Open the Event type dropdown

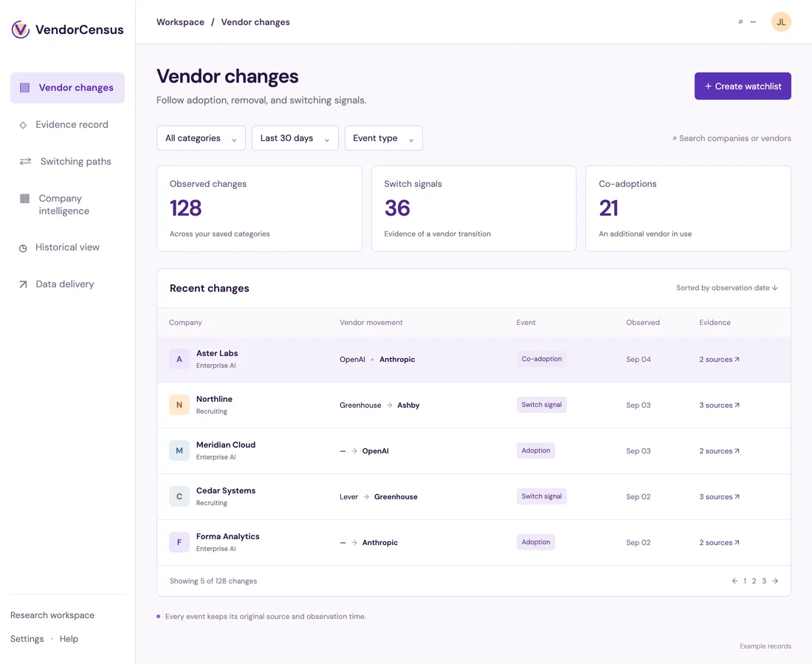coord(383,138)
